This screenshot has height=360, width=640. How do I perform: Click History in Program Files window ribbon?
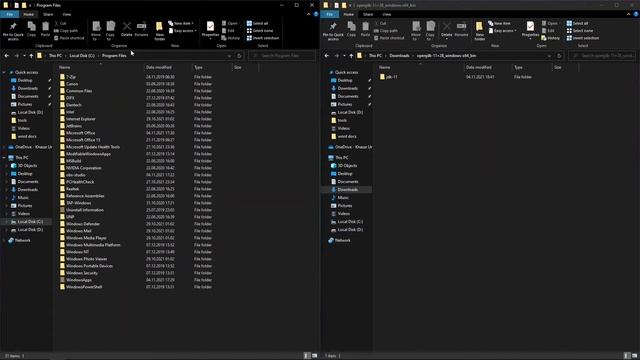231,38
